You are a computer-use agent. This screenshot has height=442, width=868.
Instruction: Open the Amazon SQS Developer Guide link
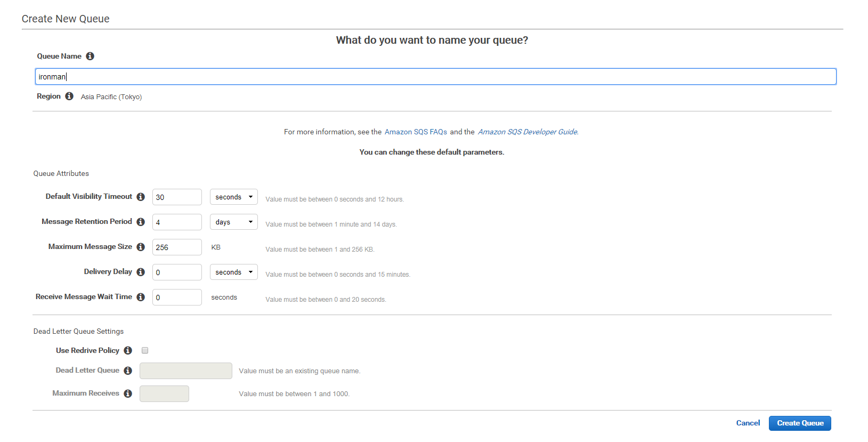pyautogui.click(x=528, y=132)
